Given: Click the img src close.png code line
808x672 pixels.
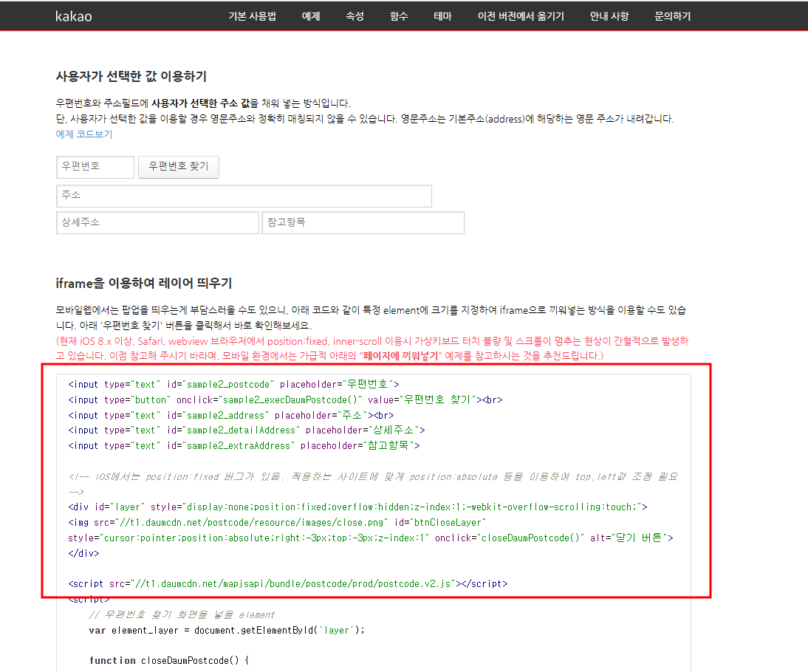Looking at the screenshot, I should (x=277, y=523).
